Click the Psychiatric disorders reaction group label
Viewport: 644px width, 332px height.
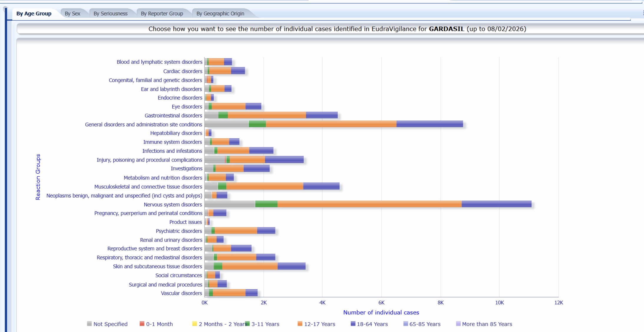point(179,231)
